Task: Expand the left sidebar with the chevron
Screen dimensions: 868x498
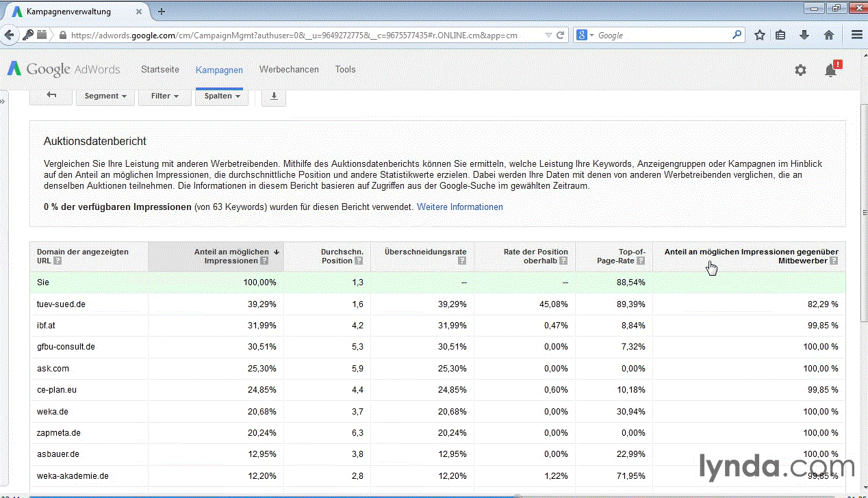Action: point(3,101)
